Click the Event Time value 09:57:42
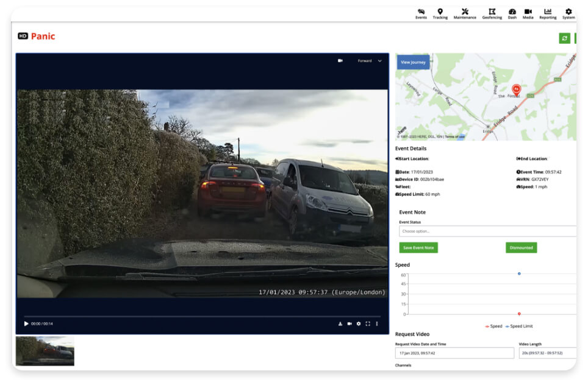Image resolution: width=588 pixels, height=385 pixels. click(553, 172)
